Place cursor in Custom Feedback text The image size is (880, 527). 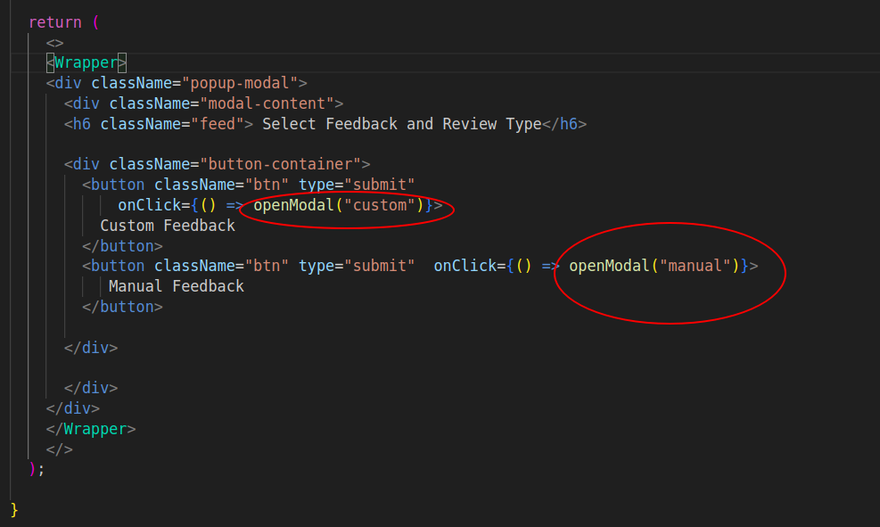tap(167, 225)
